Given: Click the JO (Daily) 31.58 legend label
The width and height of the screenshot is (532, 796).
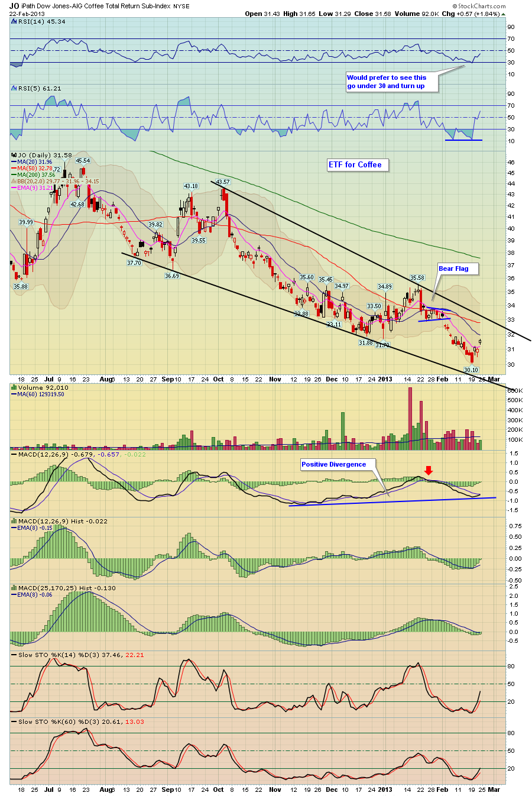Looking at the screenshot, I should [x=44, y=156].
